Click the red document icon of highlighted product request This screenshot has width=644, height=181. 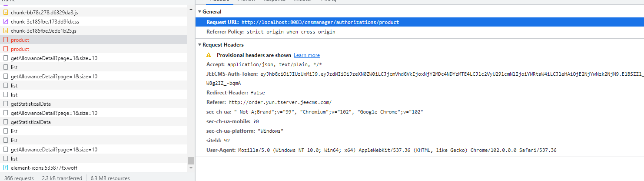point(6,40)
